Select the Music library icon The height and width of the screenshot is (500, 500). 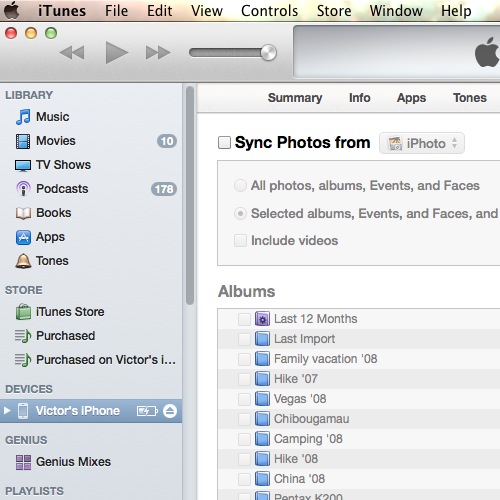[23, 117]
